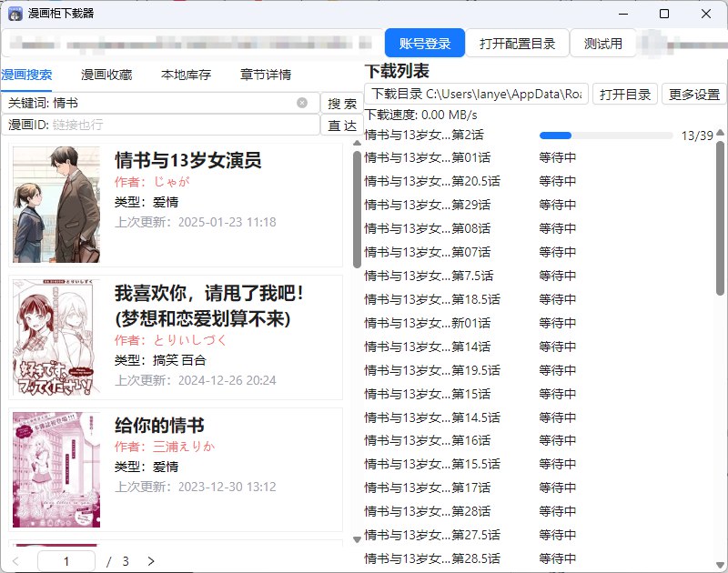The image size is (728, 573).
Task: Click the 直达 button next to 漫画ID
Action: [x=341, y=126]
